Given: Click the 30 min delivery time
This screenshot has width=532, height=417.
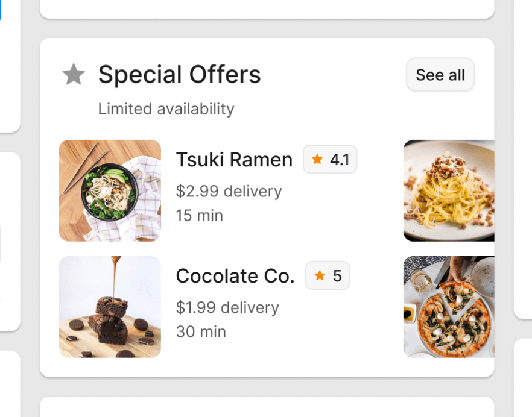Looking at the screenshot, I should pyautogui.click(x=201, y=331).
